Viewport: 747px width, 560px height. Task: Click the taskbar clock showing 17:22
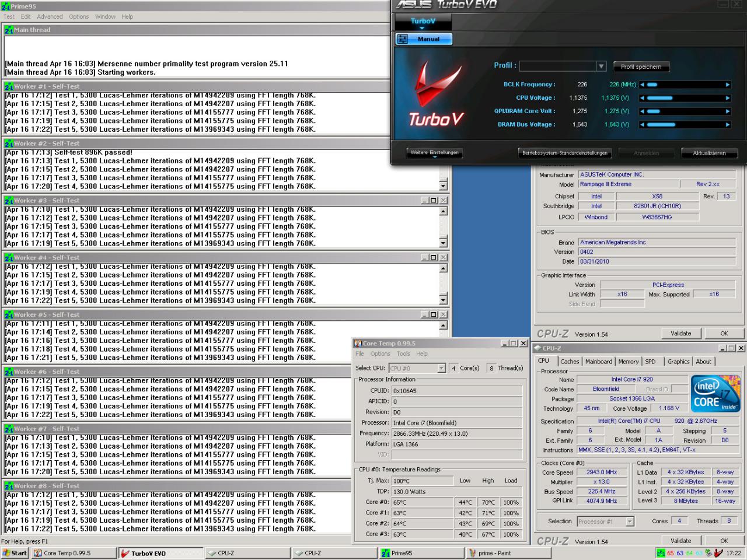[x=734, y=553]
